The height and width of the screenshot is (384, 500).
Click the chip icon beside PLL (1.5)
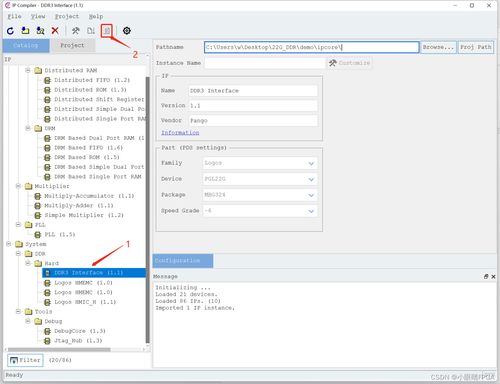coord(38,235)
